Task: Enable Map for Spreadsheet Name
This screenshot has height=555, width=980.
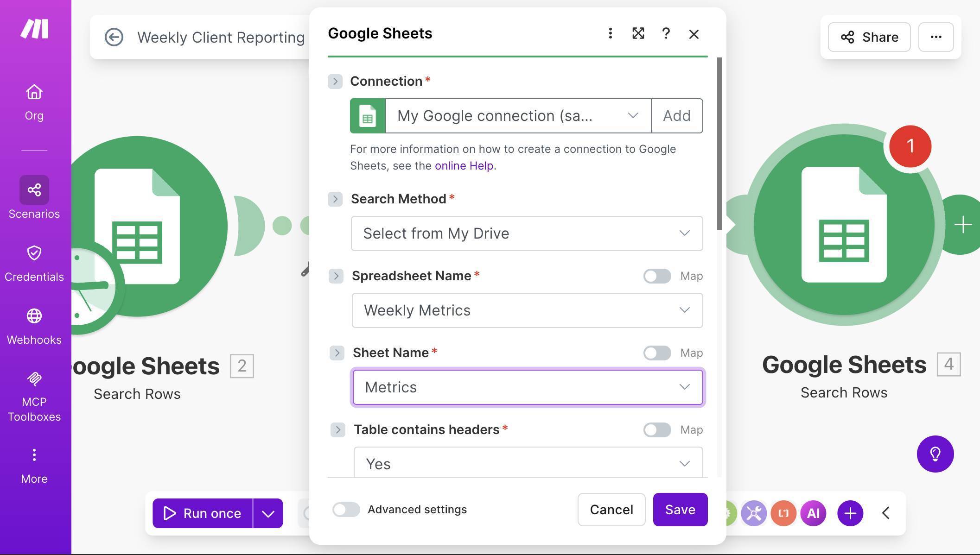Action: pos(656,276)
